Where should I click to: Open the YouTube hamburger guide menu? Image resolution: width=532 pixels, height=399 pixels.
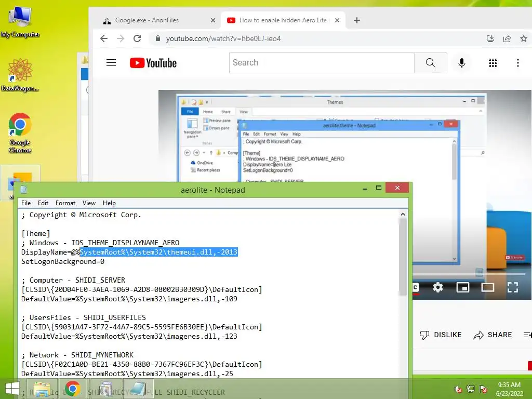click(x=111, y=63)
